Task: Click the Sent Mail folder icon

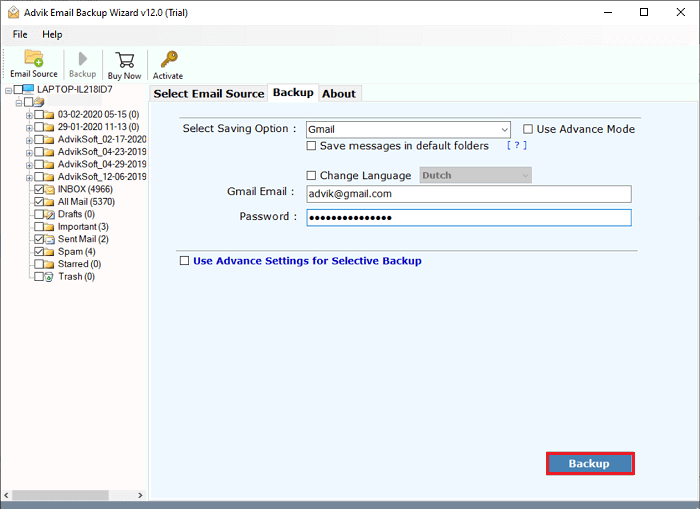Action: 50,239
